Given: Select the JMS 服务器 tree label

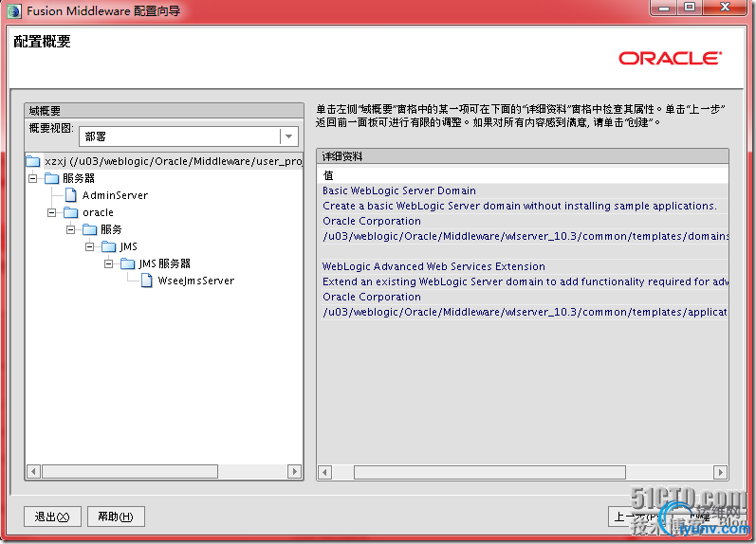Looking at the screenshot, I should (x=164, y=263).
